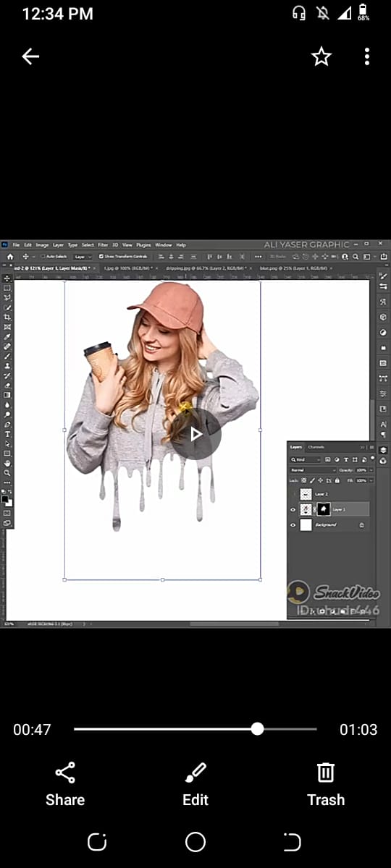Toggle layer filtering switch on or off
The height and width of the screenshot is (868, 391).
(372, 458)
